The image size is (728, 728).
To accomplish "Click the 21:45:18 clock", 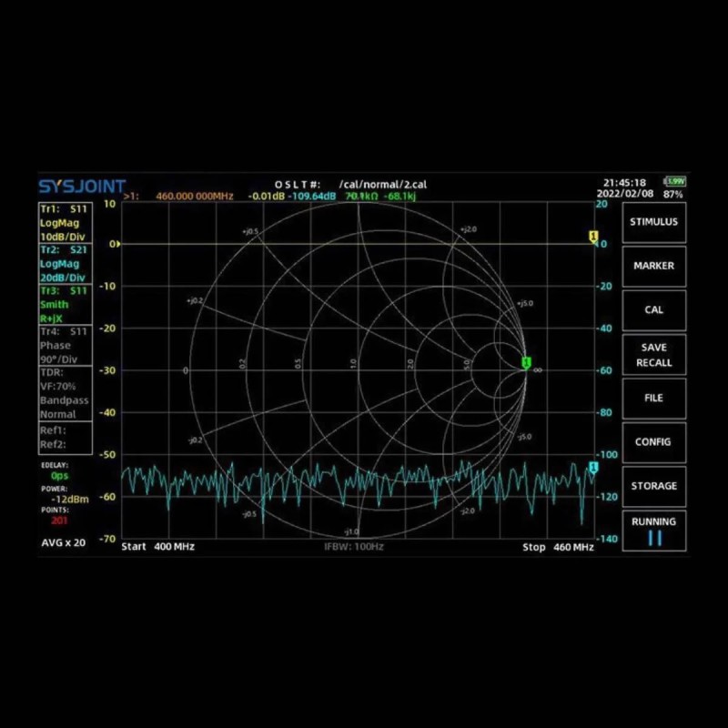I will [624, 183].
